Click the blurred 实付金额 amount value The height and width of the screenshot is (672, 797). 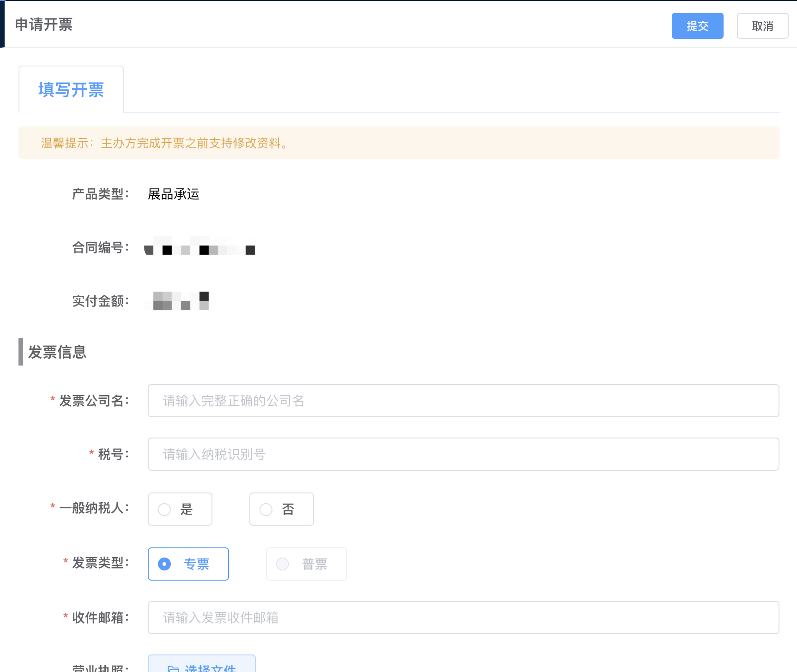(180, 301)
